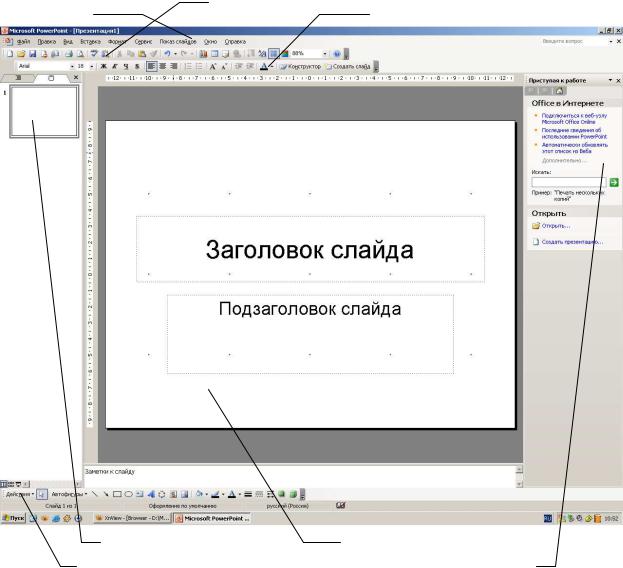
Task: Undo the last action
Action: pos(167,54)
